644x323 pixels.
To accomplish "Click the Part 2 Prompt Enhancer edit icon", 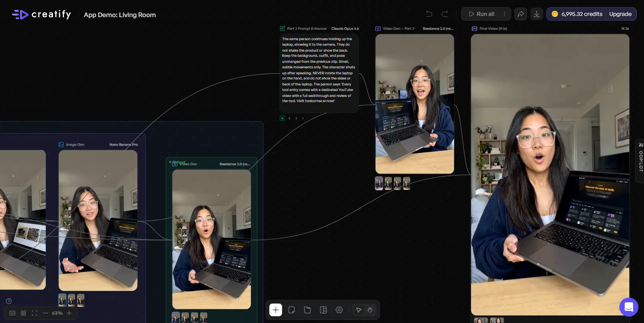I will point(282,29).
